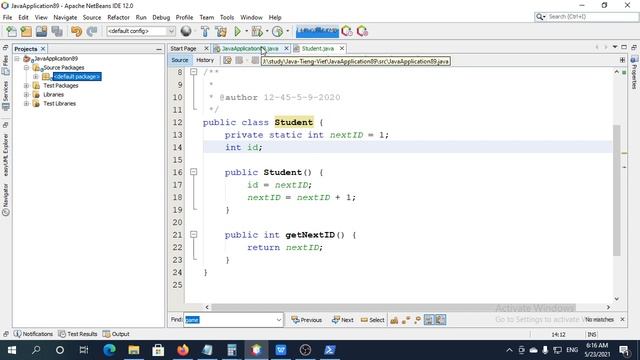
Task: Toggle Whole Words in the find bar
Action: [x=406, y=320]
